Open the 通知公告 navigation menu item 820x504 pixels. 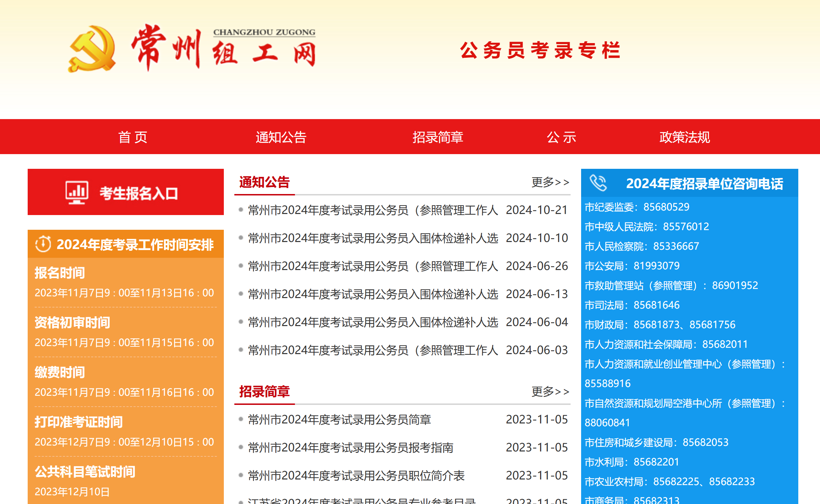coord(281,137)
